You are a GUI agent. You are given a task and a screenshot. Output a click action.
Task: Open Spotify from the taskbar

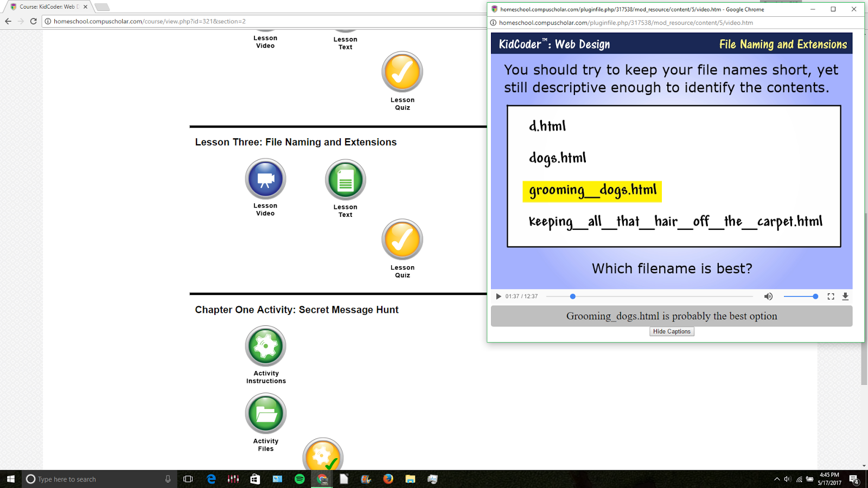(x=299, y=479)
